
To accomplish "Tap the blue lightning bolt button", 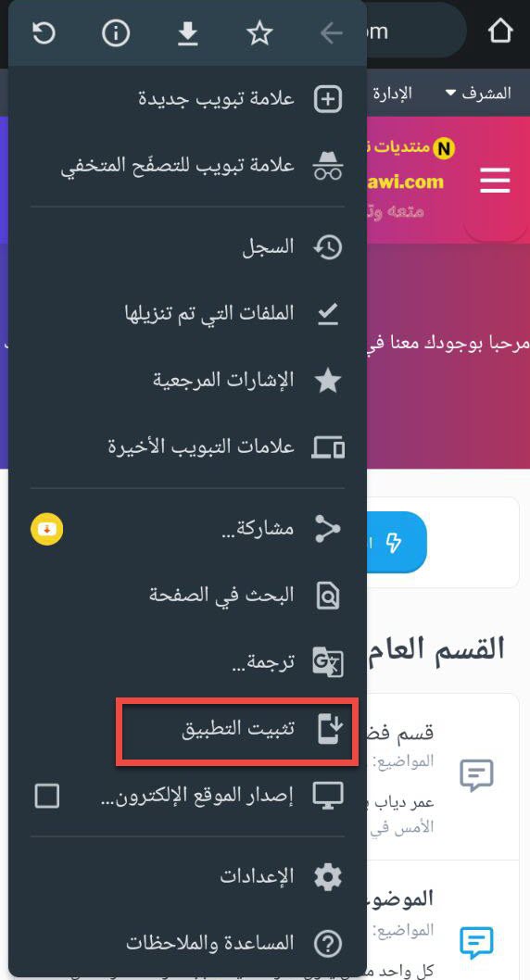I will coord(396,542).
